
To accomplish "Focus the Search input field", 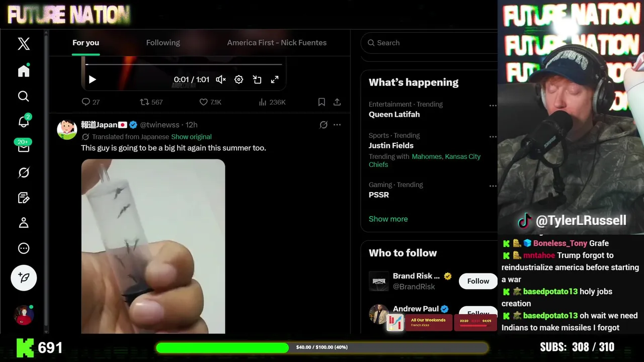I will click(x=429, y=43).
